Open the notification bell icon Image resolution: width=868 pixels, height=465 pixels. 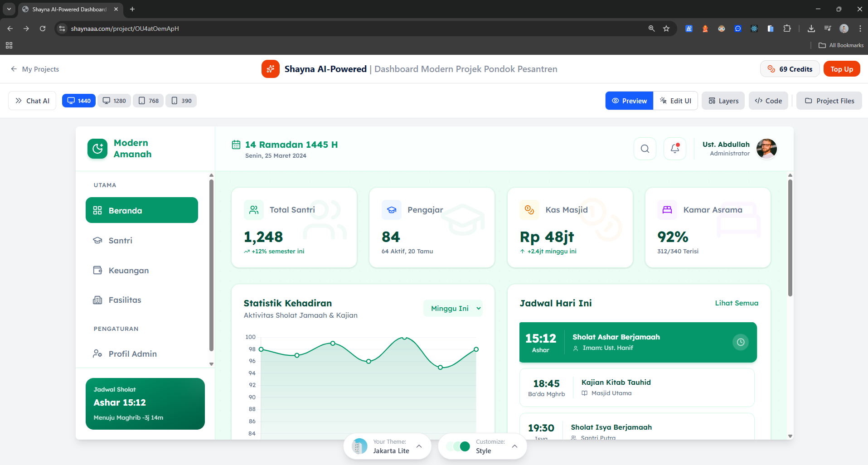coord(674,149)
